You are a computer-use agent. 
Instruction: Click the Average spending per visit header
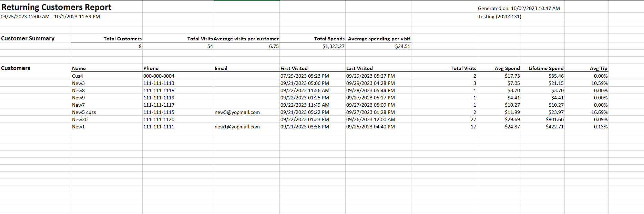(x=379, y=39)
